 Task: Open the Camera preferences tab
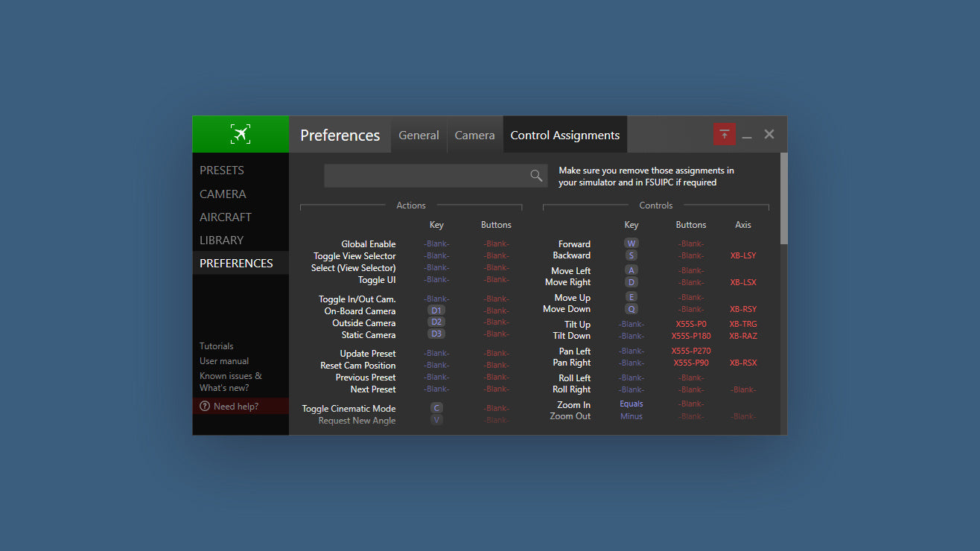point(474,136)
